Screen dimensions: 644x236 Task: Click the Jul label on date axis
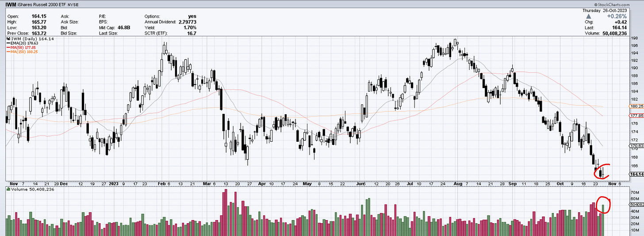[x=411, y=183]
